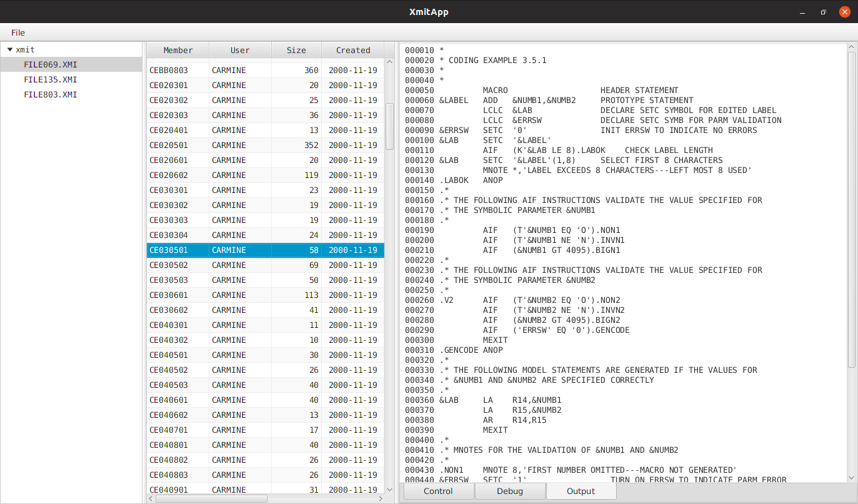Restore the XmitApp window size
Screen dimensions: 858x504
pos(823,12)
